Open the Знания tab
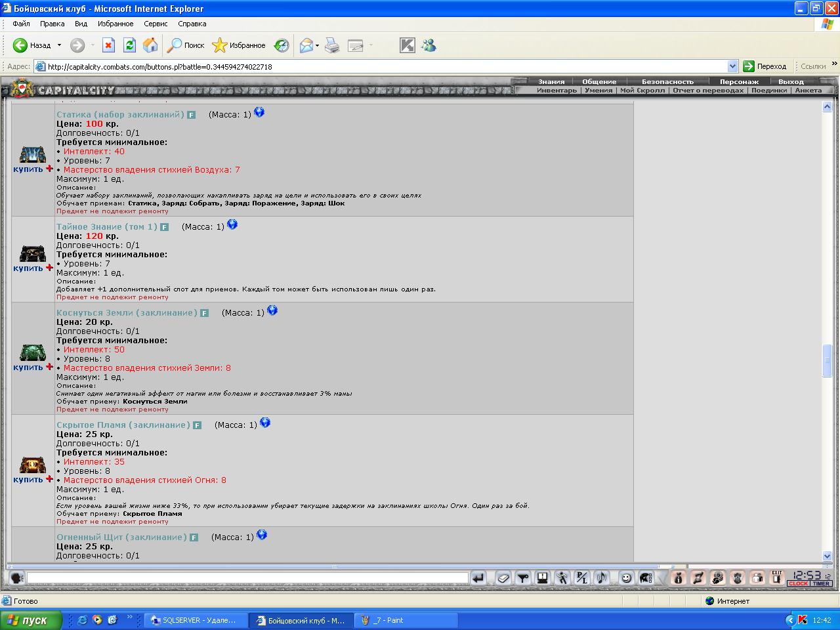 [551, 81]
